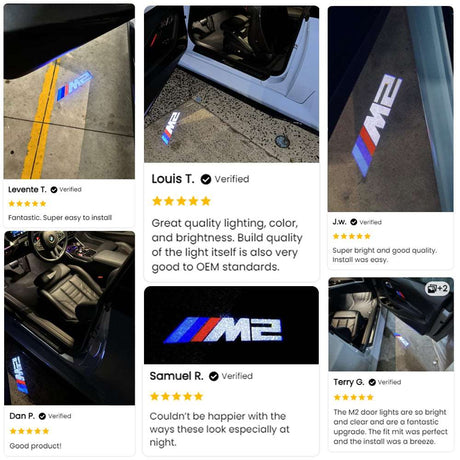This screenshot has height=460, width=460.
Task: Click Terry G.'s five-star rating
Action: 353,397
